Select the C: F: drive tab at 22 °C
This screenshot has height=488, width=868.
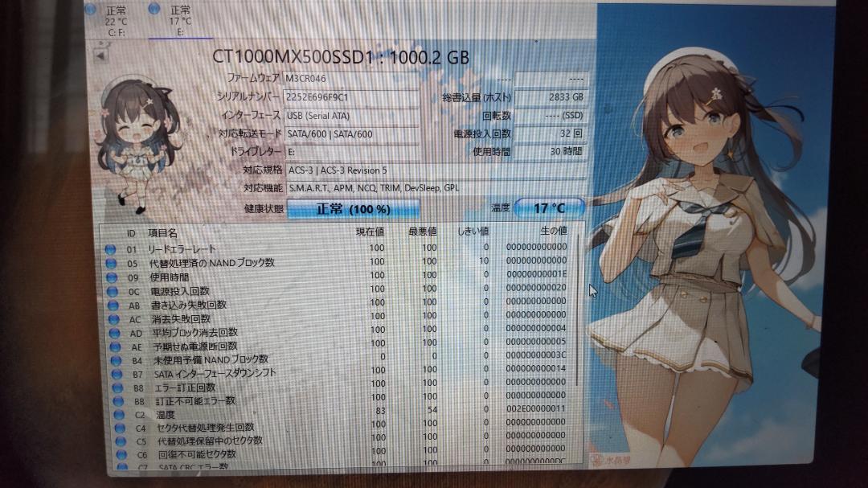click(117, 20)
